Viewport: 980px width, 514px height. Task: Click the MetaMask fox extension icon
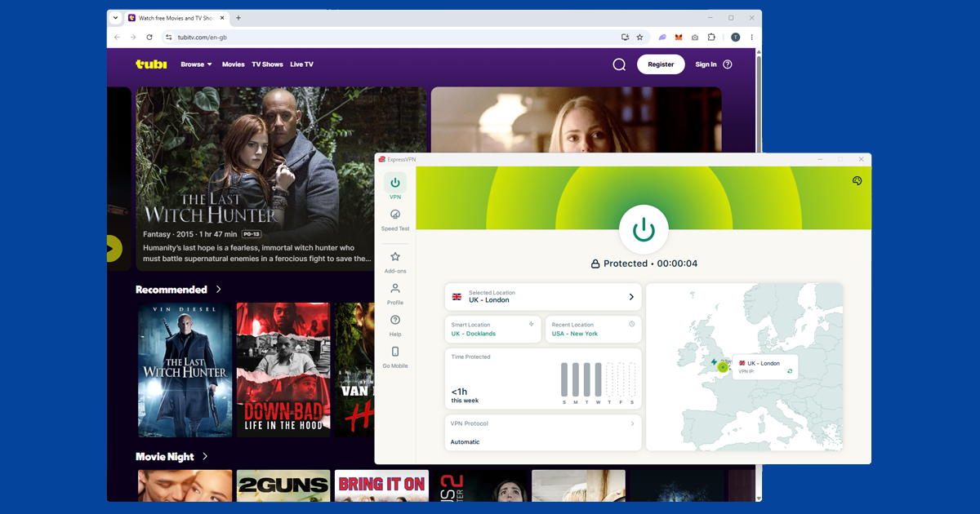coord(679,38)
